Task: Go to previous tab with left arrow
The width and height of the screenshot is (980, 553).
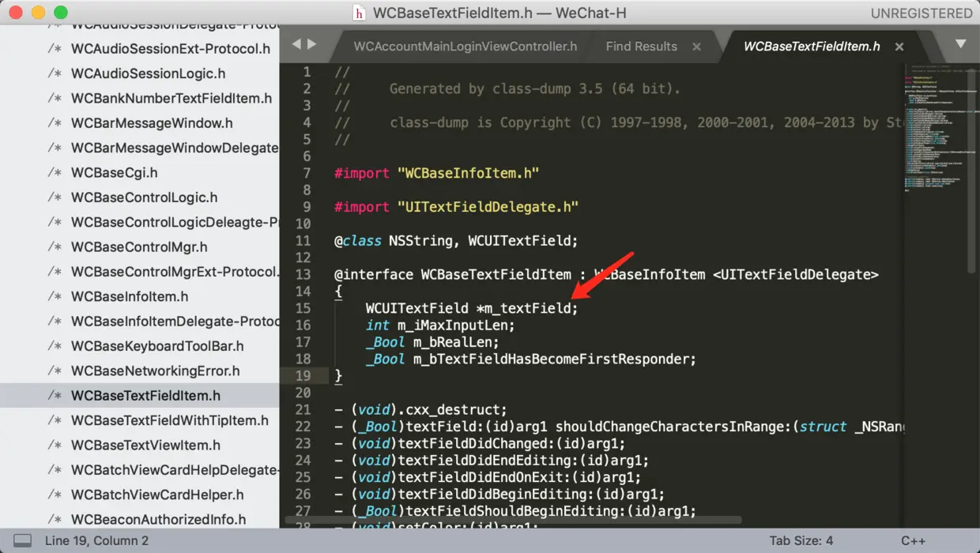Action: (x=296, y=44)
